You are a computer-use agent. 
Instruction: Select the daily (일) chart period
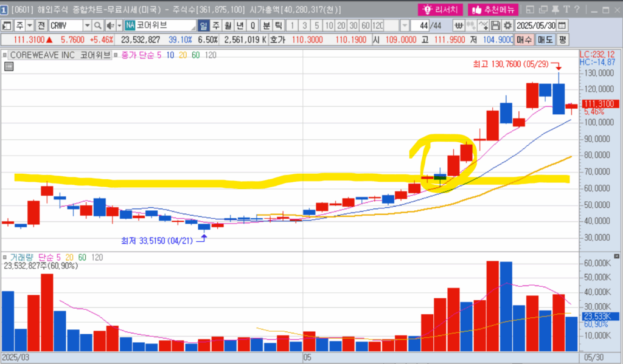(x=203, y=26)
